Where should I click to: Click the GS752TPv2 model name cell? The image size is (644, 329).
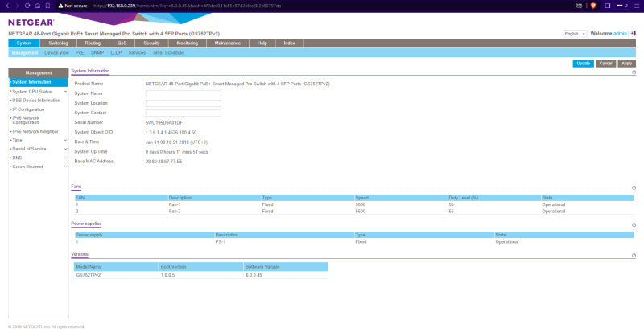click(x=89, y=275)
